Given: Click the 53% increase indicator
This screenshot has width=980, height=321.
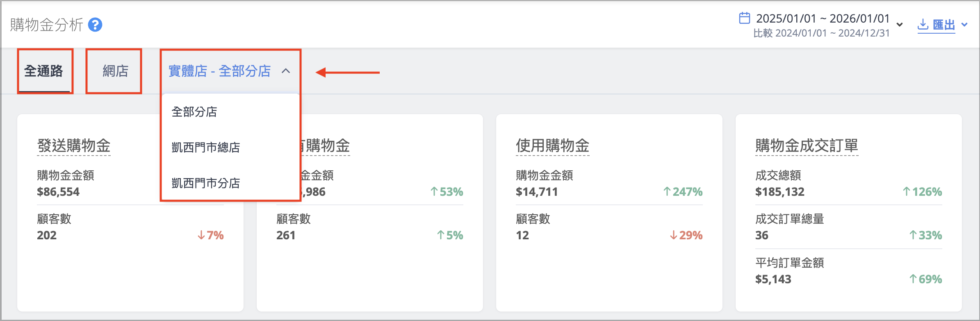Looking at the screenshot, I should [x=447, y=192].
